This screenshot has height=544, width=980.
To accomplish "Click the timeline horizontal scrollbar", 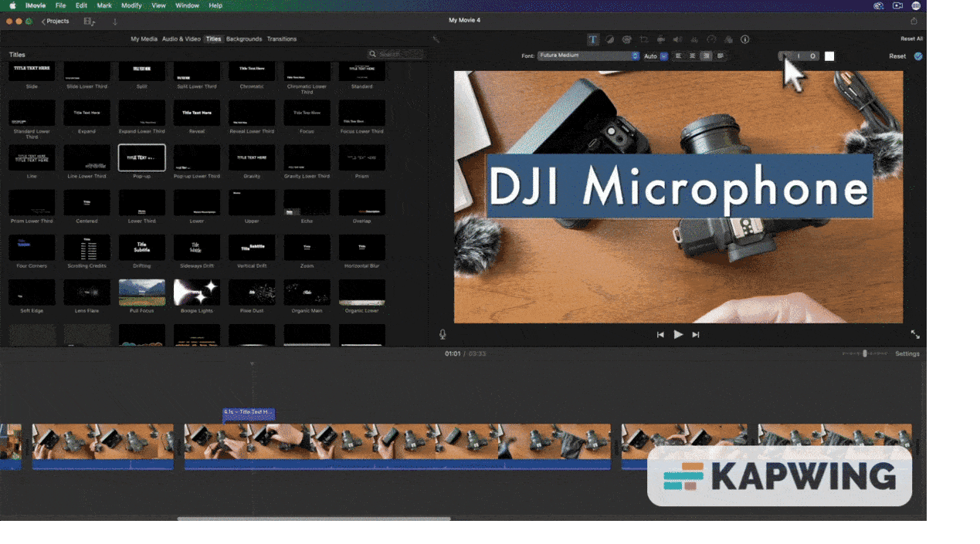I will pyautogui.click(x=314, y=519).
